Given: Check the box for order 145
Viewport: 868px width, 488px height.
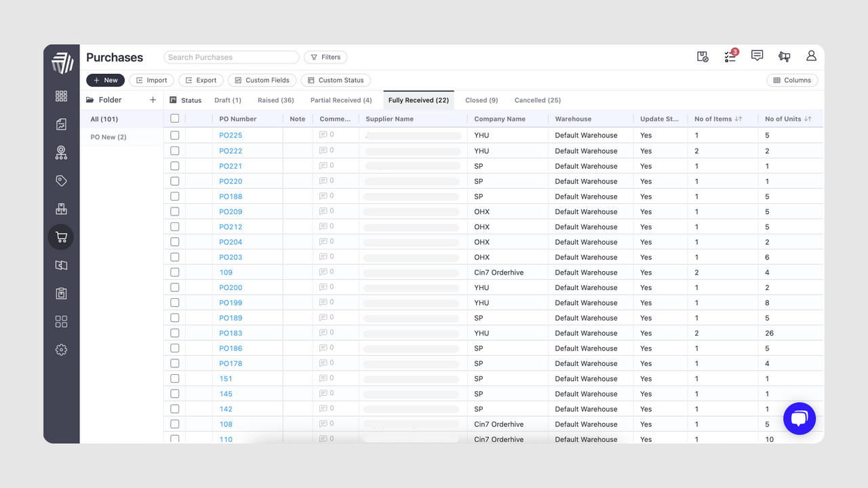Looking at the screenshot, I should pos(174,394).
